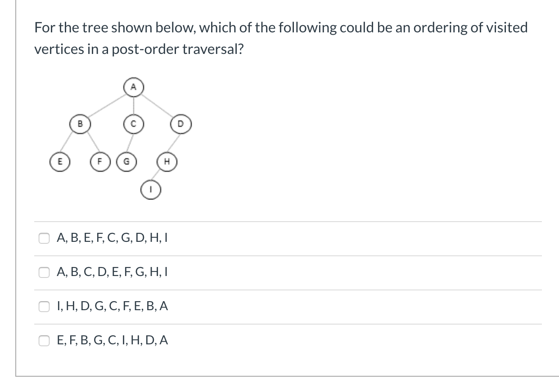This screenshot has width=559, height=392.
Task: Click the tree diagram image
Action: tap(122, 137)
